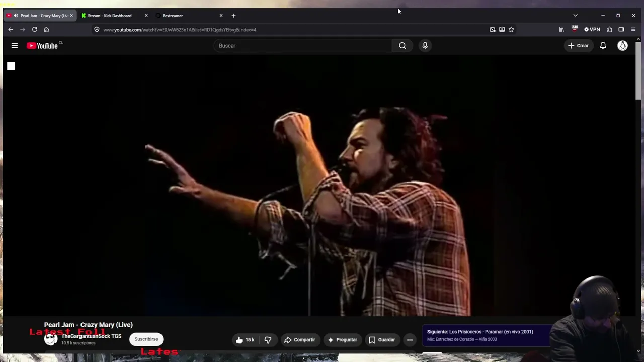Go to the YouTube home logo

[42, 46]
